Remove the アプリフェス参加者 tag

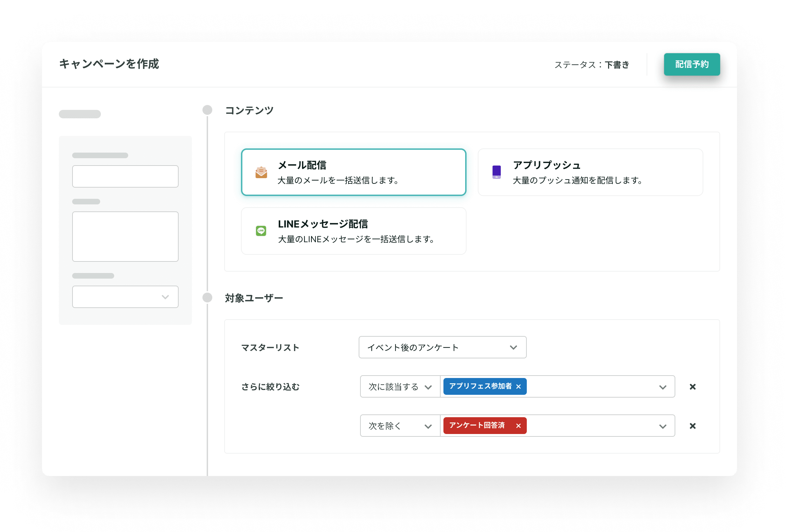pyautogui.click(x=519, y=386)
